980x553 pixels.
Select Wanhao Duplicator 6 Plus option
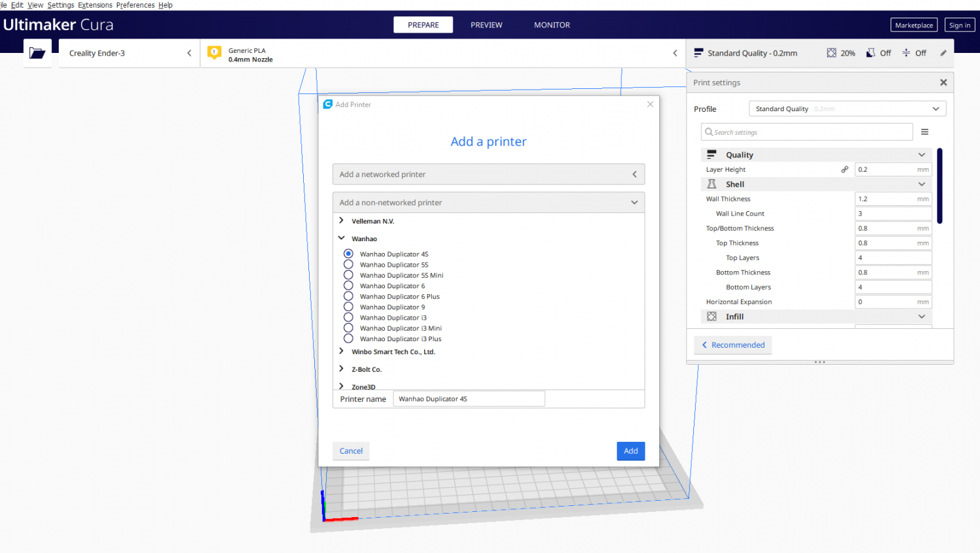coord(348,296)
